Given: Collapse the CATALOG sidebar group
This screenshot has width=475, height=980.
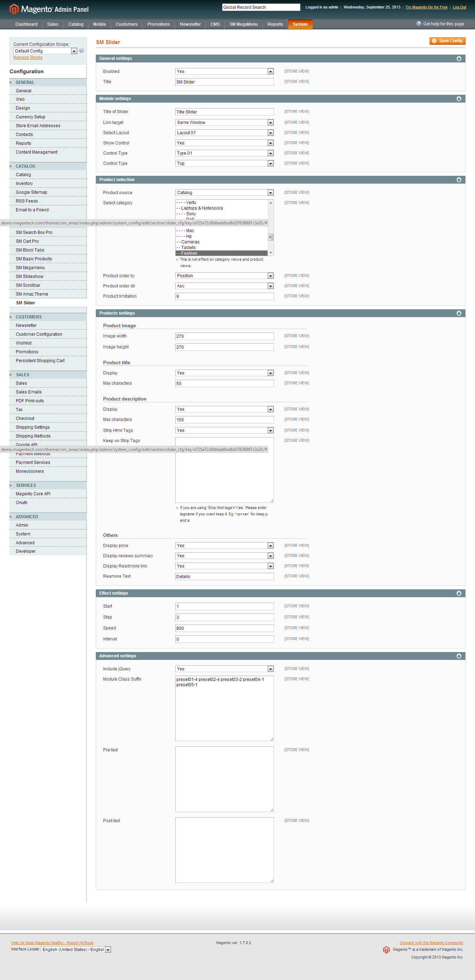Looking at the screenshot, I should tap(48, 166).
